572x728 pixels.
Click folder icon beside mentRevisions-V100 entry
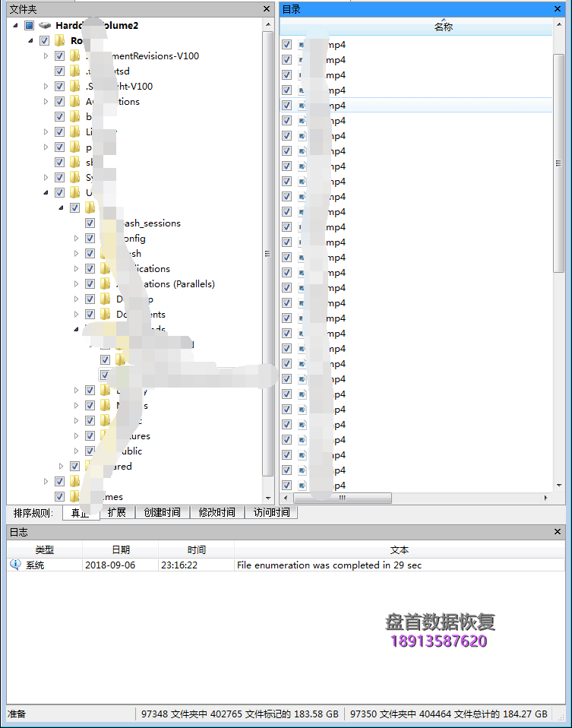74,55
